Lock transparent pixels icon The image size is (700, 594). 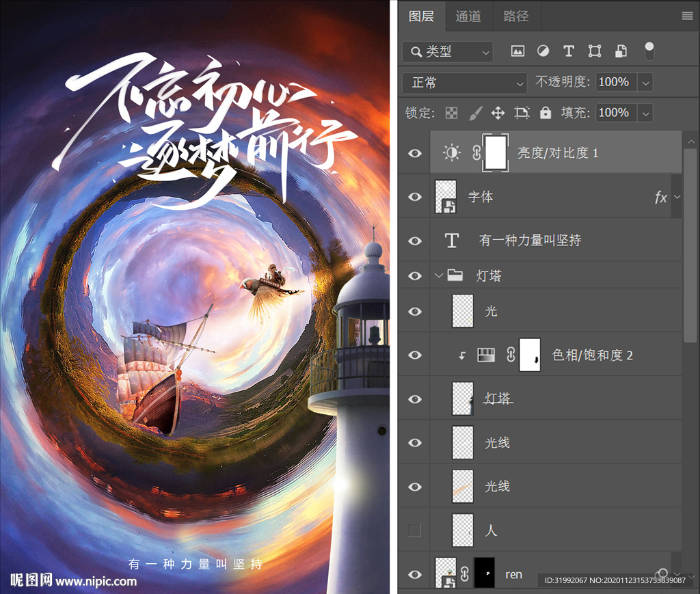coord(451,113)
